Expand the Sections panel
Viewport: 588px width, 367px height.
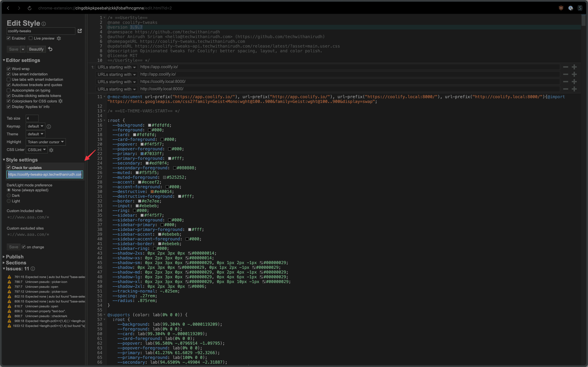(16, 263)
